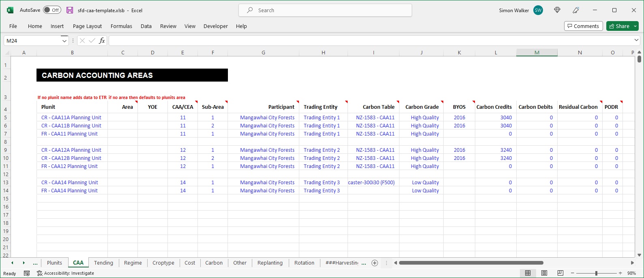Switch to Normal view icon
The width and height of the screenshot is (644, 278).
(x=528, y=273)
